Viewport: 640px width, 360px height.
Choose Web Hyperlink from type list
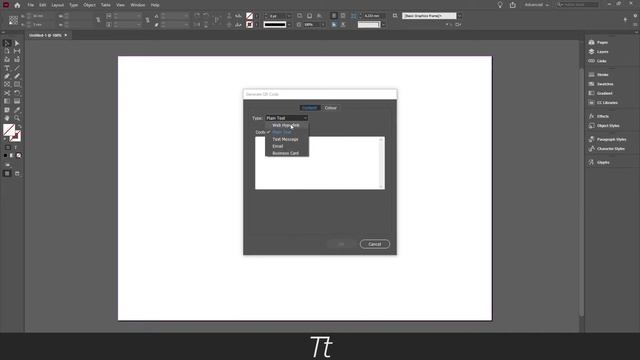click(x=287, y=125)
